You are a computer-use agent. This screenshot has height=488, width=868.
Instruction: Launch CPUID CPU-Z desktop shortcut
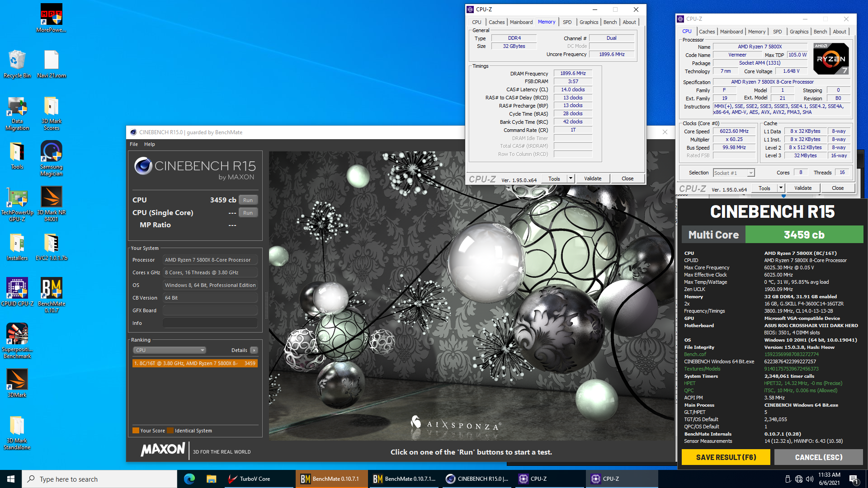click(x=17, y=292)
